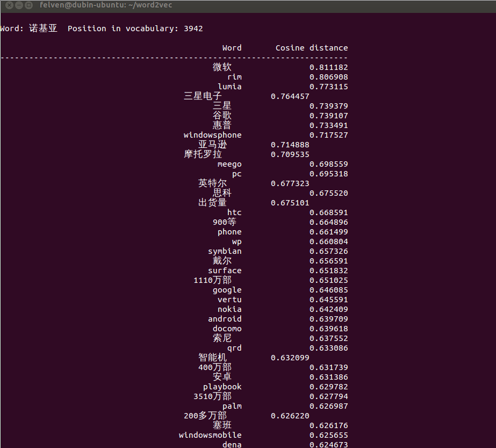Select the word dena
496x448 pixels.
click(232, 445)
